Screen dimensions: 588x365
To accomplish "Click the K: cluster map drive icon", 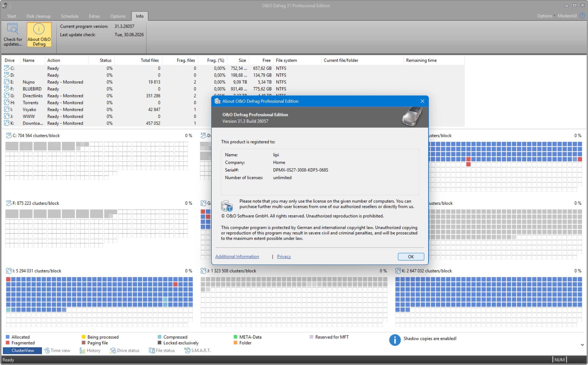I will 398,271.
